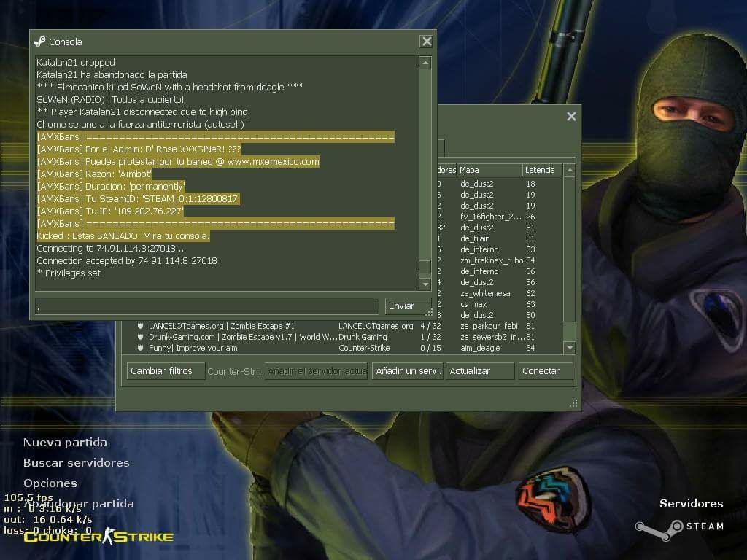Click the "SoWeN (RADIO): Todos a cubierto!" line
747x560 pixels.
click(x=110, y=99)
